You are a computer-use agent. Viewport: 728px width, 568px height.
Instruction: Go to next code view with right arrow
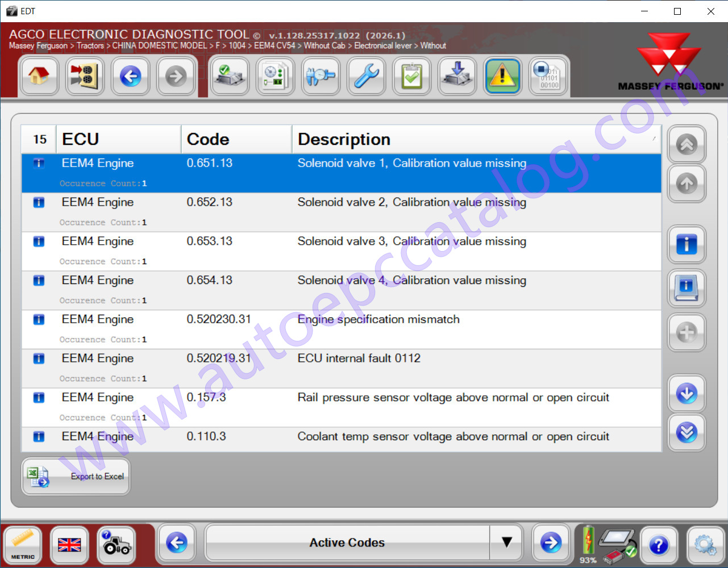(x=551, y=543)
